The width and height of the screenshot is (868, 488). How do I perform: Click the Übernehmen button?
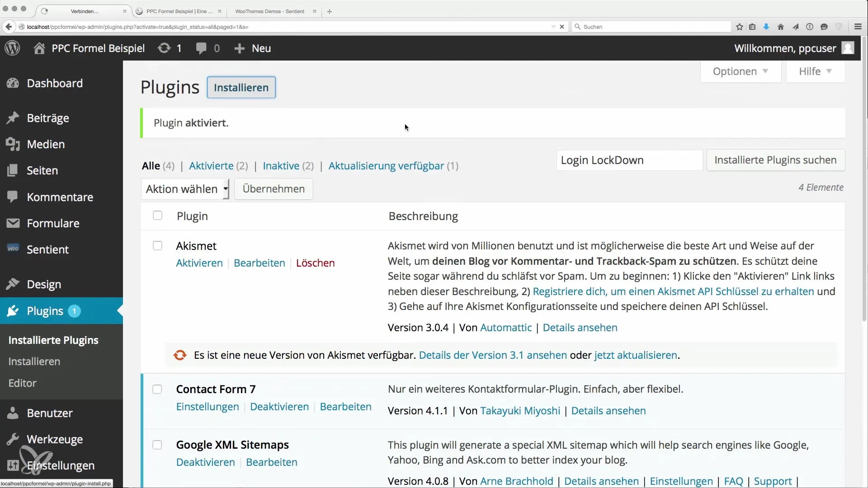coord(274,189)
